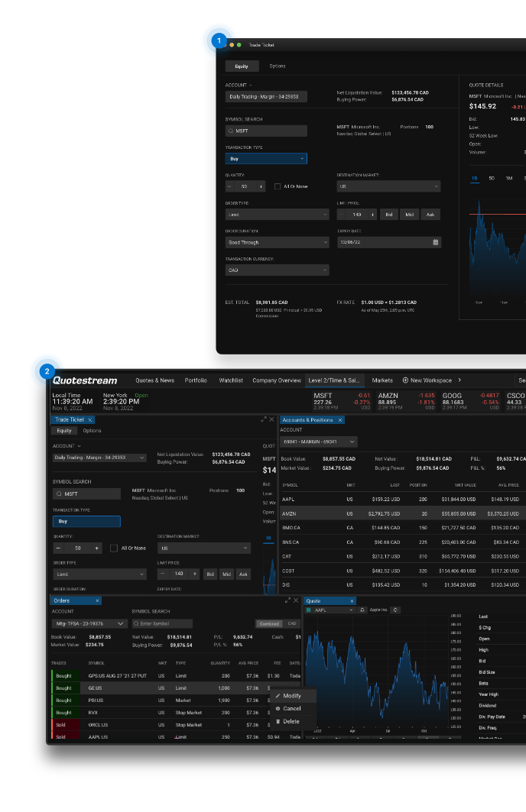
Task: Click Bid price button in top Trade Ticket
Action: tap(388, 215)
